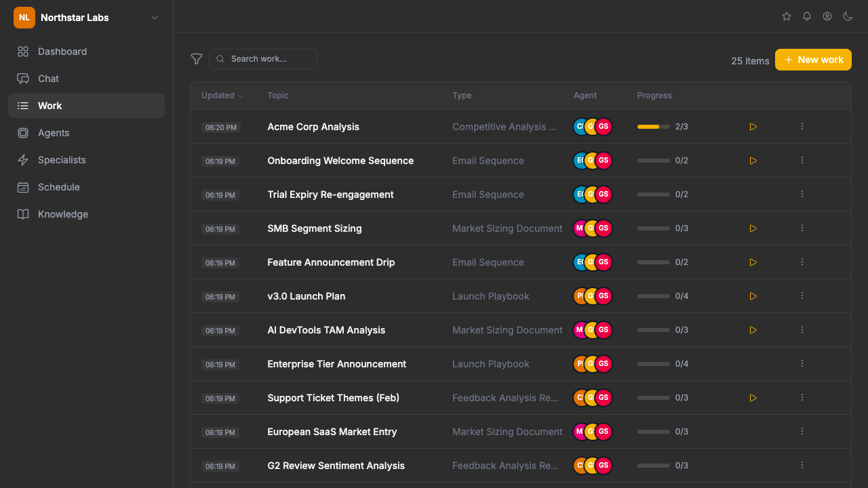Open more options for SMB Segment Sizing
The image size is (868, 488).
click(802, 228)
